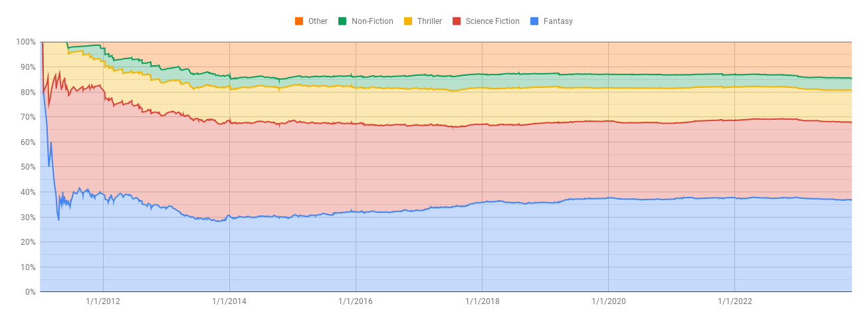Click the yellow Thriller legend swatch
868x322 pixels.
pyautogui.click(x=408, y=21)
